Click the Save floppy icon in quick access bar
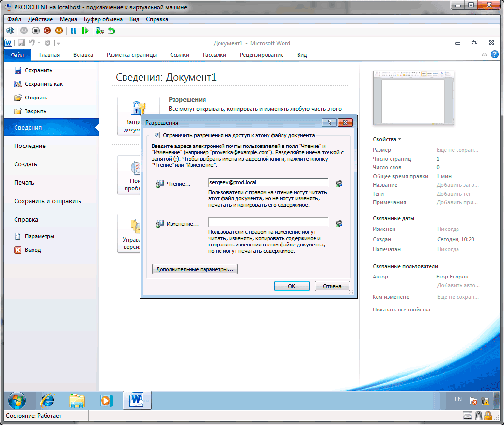 [21, 43]
